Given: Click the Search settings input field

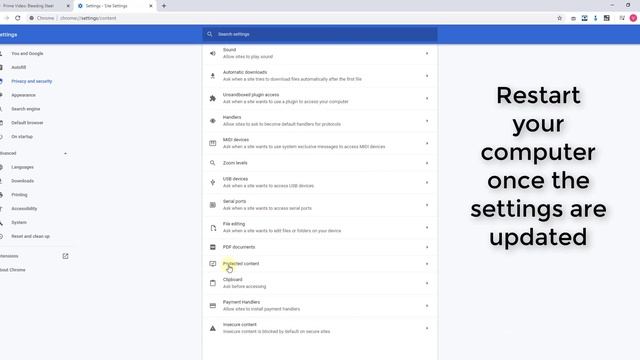Looking at the screenshot, I should pos(320,34).
